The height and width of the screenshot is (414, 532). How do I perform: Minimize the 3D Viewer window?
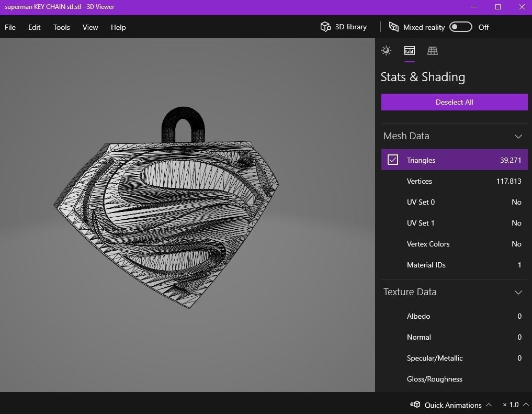(473, 7)
